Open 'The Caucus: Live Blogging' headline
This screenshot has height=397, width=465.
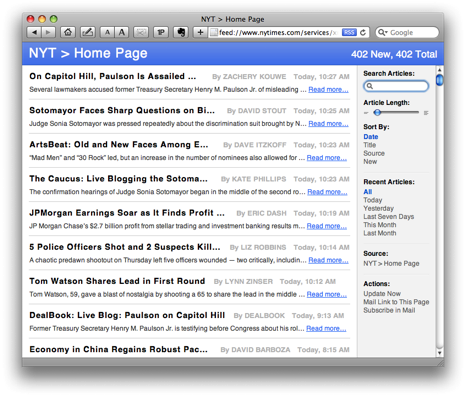[x=118, y=179]
